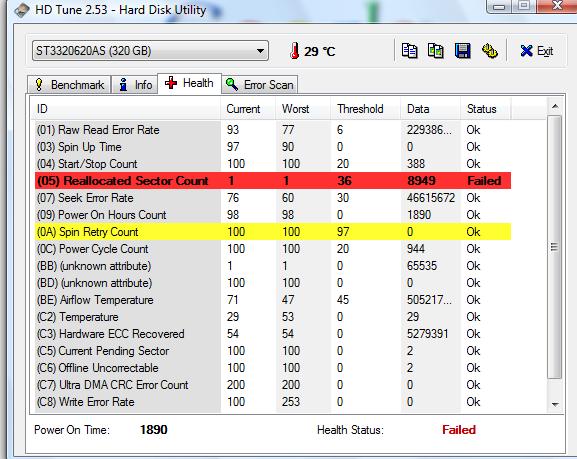Select the highlighted Spin Retry Count row
Screen dimensions: 577x459
[273, 232]
